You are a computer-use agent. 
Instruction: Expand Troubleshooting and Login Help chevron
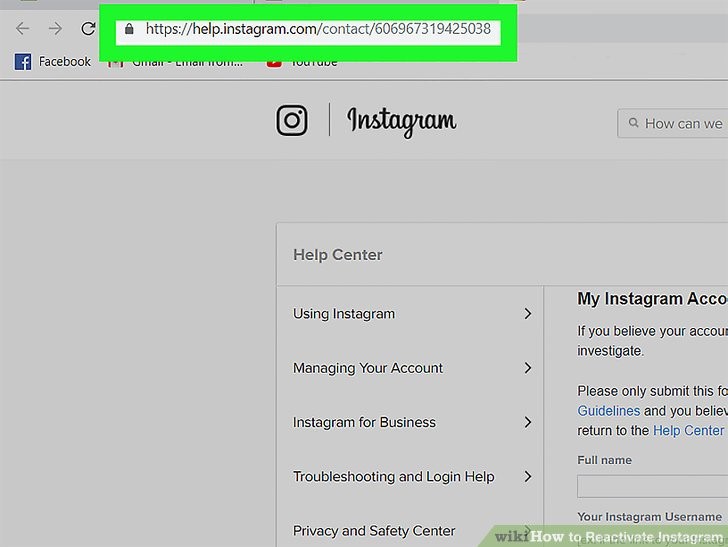click(x=527, y=477)
